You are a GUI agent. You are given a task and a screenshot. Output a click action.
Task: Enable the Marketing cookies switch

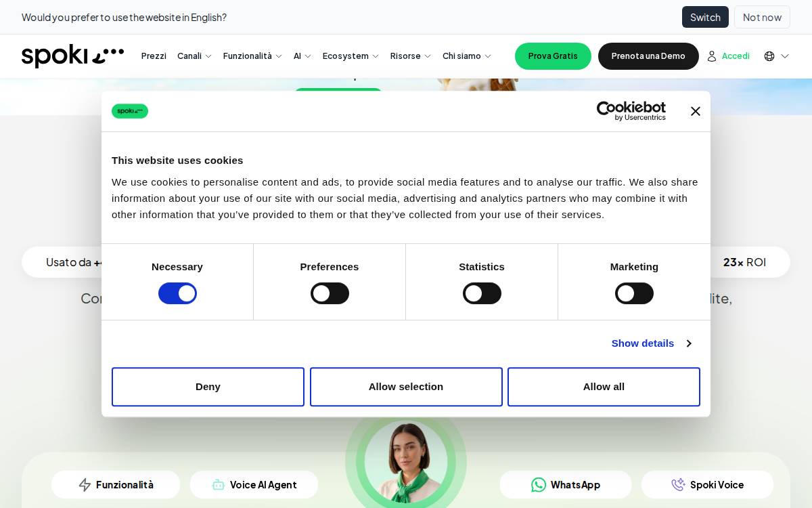tap(634, 293)
